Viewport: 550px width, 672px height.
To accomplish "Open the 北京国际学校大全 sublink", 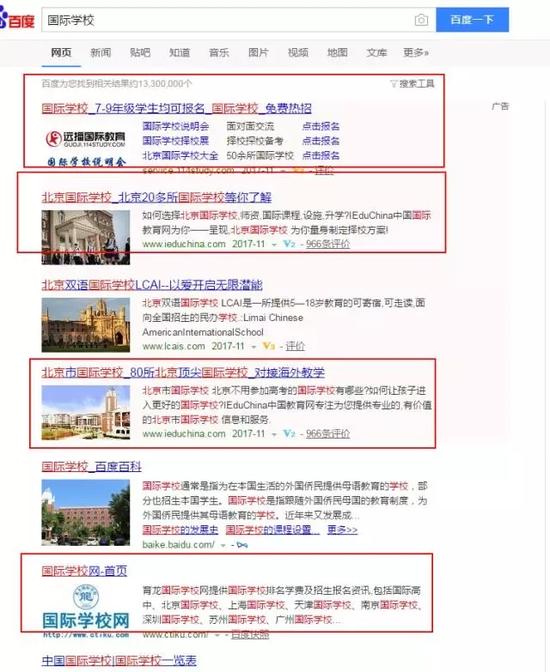I will pyautogui.click(x=180, y=156).
